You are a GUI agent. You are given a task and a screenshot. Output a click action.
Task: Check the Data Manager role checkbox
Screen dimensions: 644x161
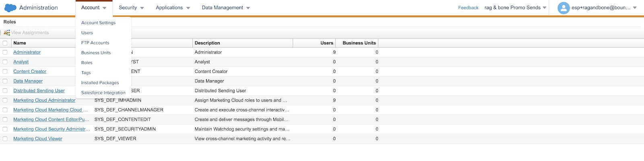tap(5, 81)
